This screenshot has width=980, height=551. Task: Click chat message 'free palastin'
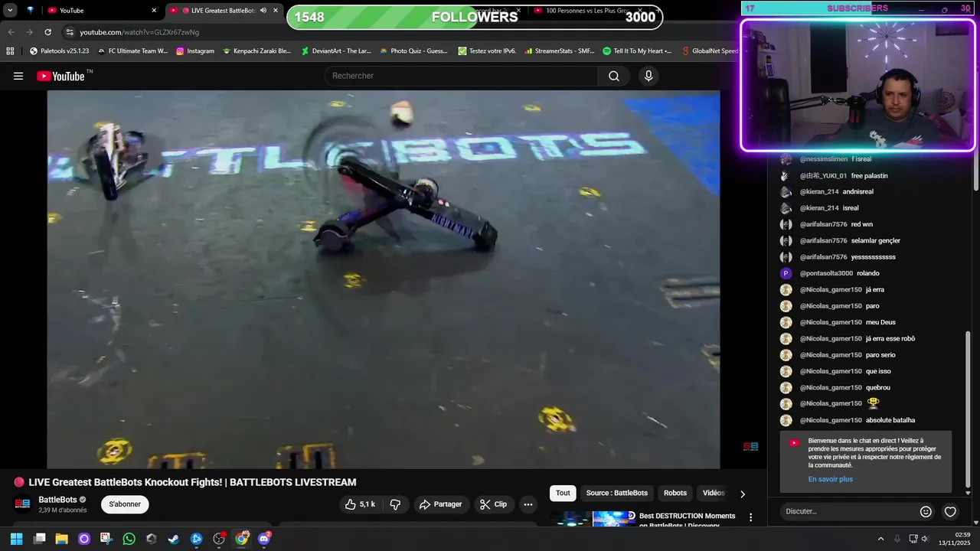pyautogui.click(x=870, y=175)
